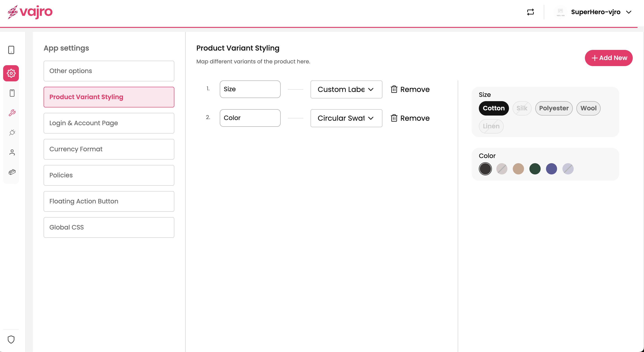644x352 pixels.
Task: Pick the dark green color swatch
Action: coord(535,169)
